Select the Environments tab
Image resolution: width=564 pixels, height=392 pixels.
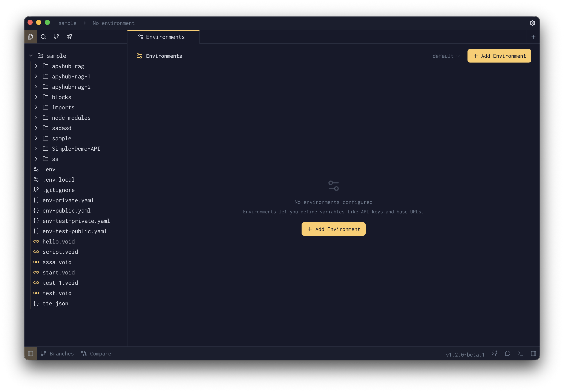(163, 37)
